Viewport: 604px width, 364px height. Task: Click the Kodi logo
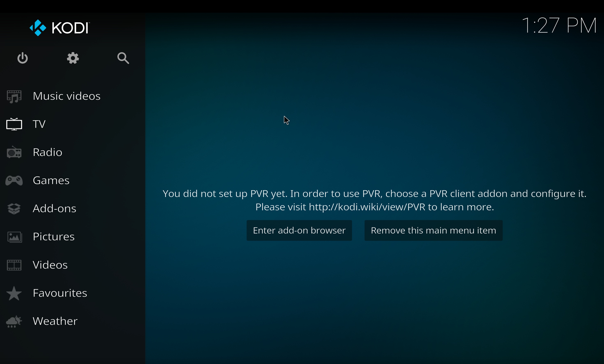click(x=60, y=28)
